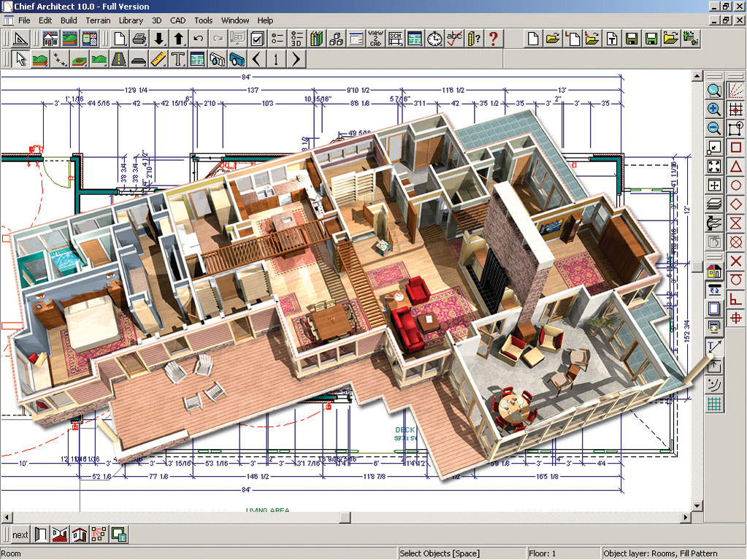Click the previous page left chevron
The height and width of the screenshot is (560, 747).
256,60
